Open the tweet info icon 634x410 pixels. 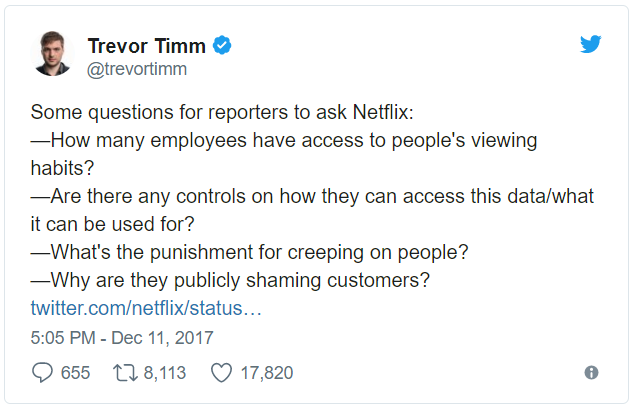click(x=591, y=373)
